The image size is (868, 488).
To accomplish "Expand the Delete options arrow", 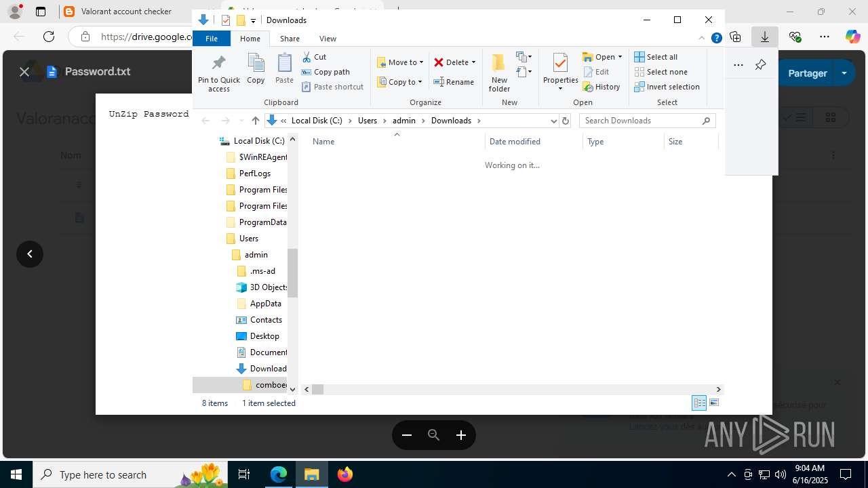I will pos(473,62).
